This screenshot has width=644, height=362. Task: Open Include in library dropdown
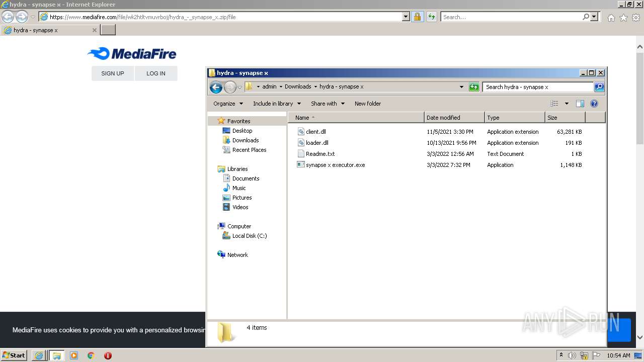coord(277,104)
